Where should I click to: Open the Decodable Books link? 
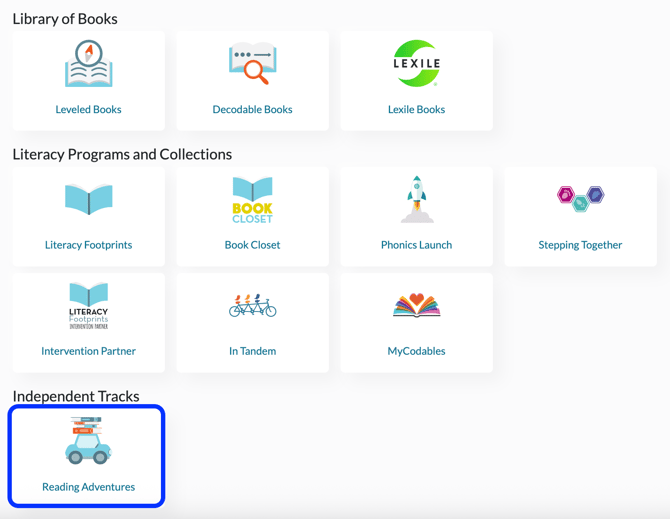tap(253, 109)
